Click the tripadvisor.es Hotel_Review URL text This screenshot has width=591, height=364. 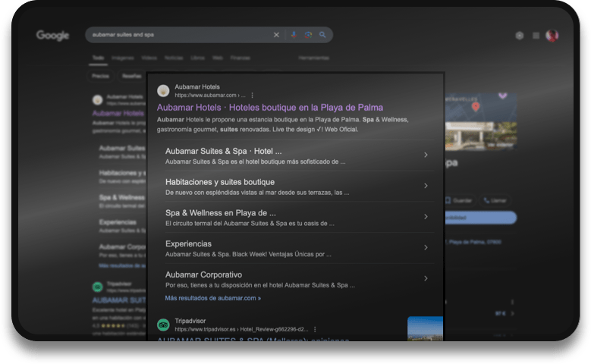(x=241, y=329)
